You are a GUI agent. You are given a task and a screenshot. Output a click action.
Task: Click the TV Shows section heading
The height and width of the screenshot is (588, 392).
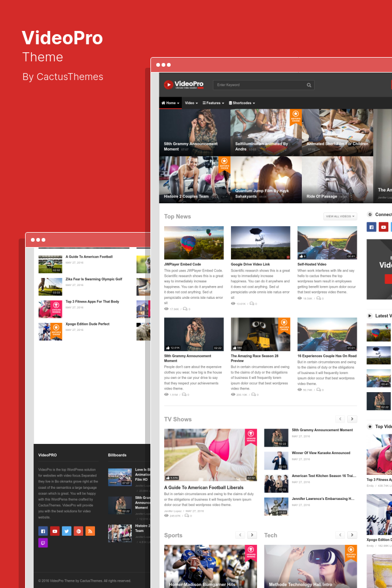tap(178, 419)
